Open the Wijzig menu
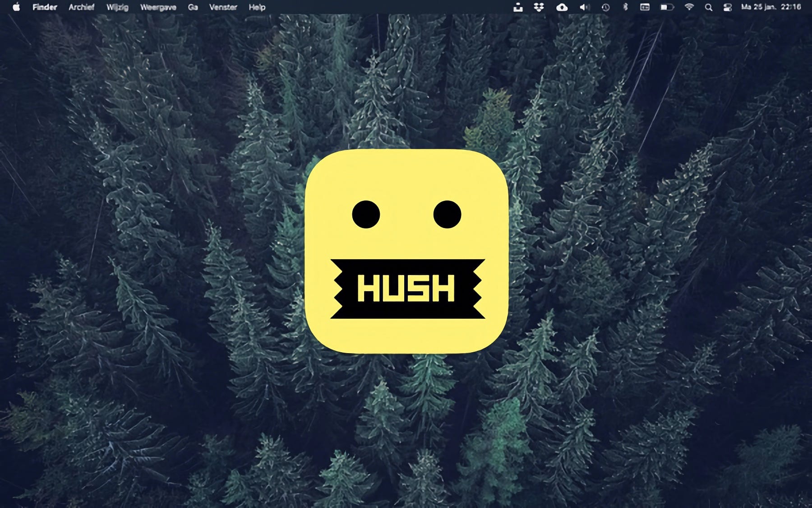 tap(117, 7)
